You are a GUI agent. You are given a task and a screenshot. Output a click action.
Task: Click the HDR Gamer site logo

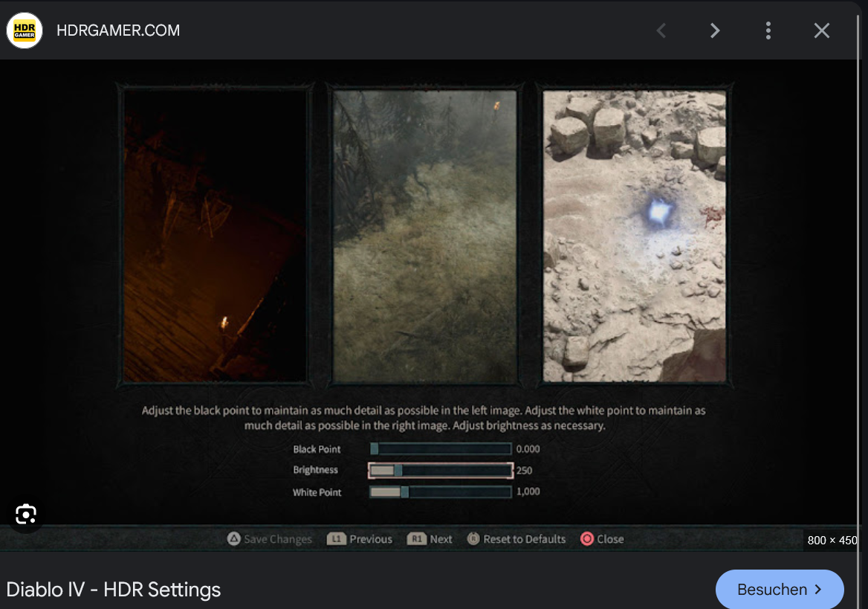tap(25, 30)
